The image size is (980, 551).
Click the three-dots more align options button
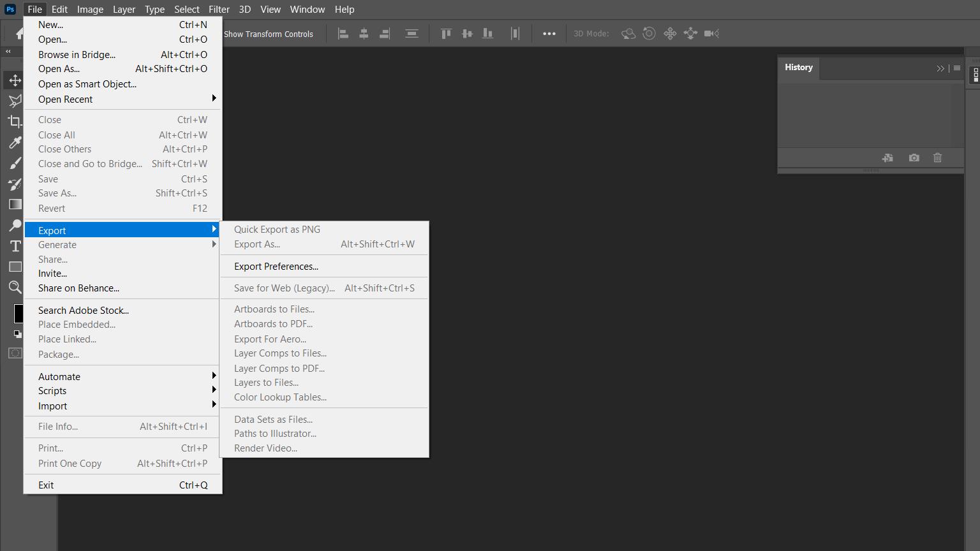(549, 34)
